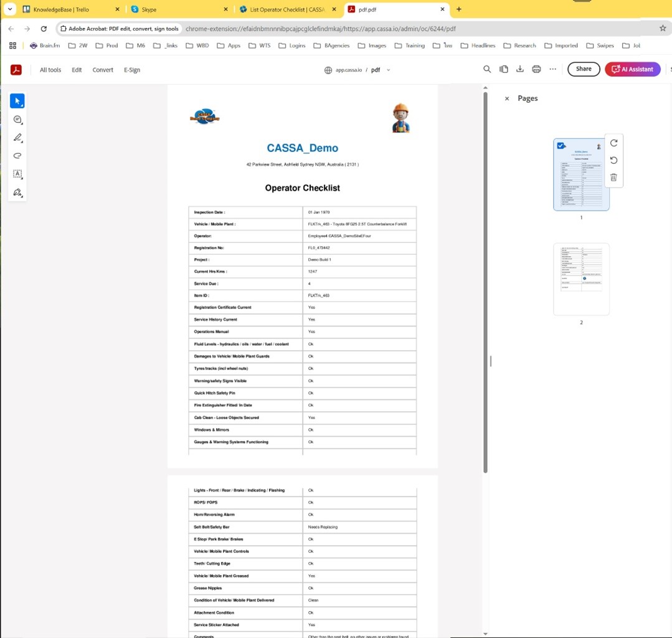
Task: Click the '01 Jan 1970' inspection date
Action: (318, 212)
